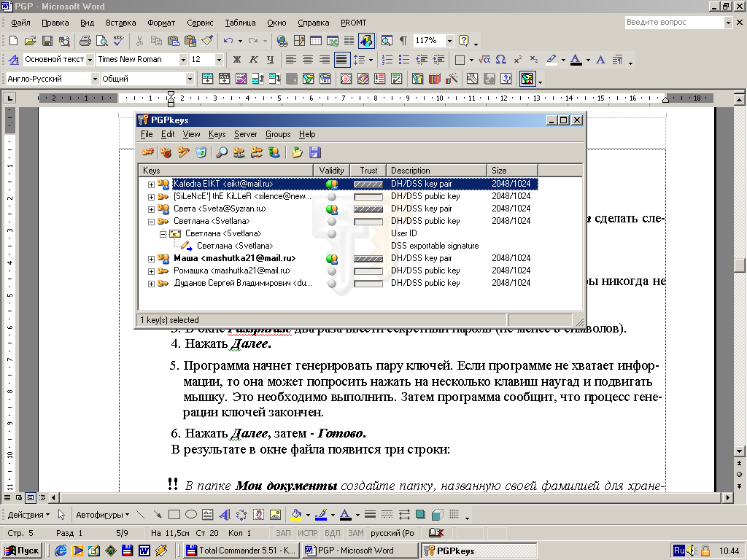Open the Автофигуры shapes button
The height and width of the screenshot is (560, 747).
point(102,515)
